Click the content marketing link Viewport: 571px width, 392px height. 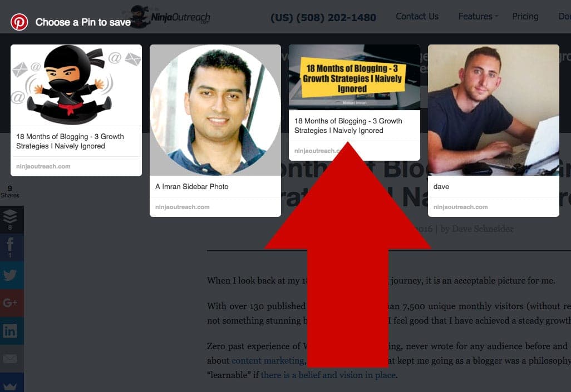(268, 361)
